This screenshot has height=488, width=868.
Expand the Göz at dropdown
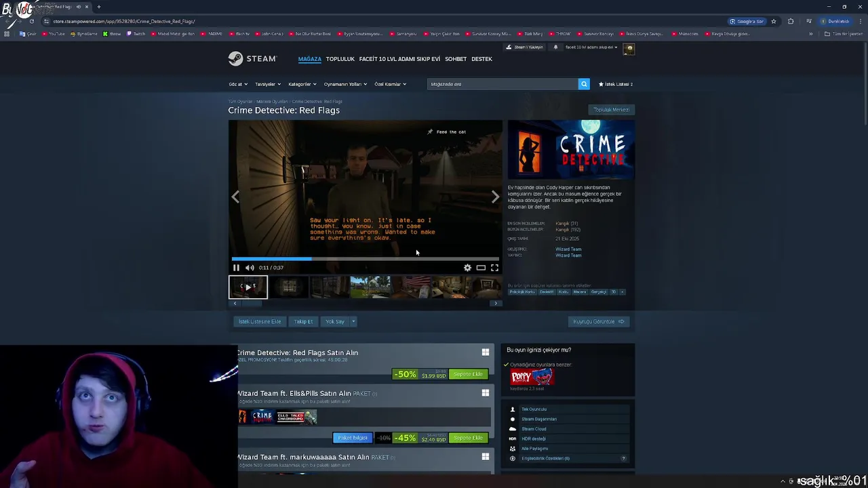click(x=238, y=84)
